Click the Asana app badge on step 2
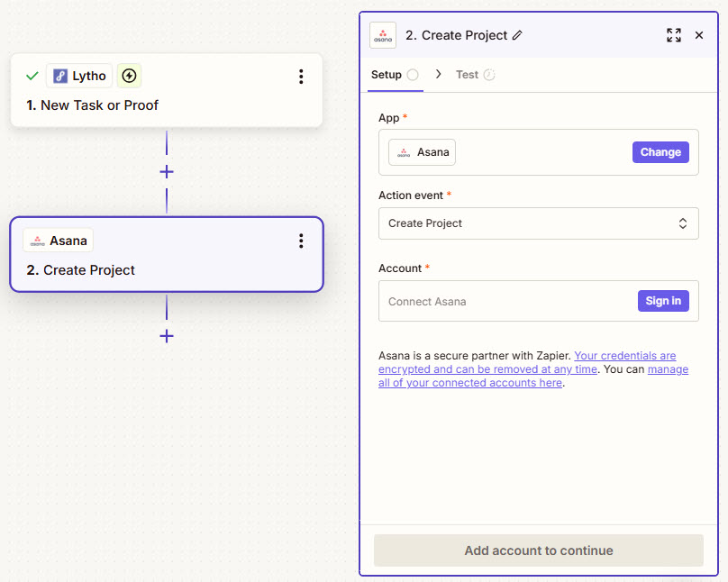Image resolution: width=728 pixels, height=582 pixels. point(58,241)
